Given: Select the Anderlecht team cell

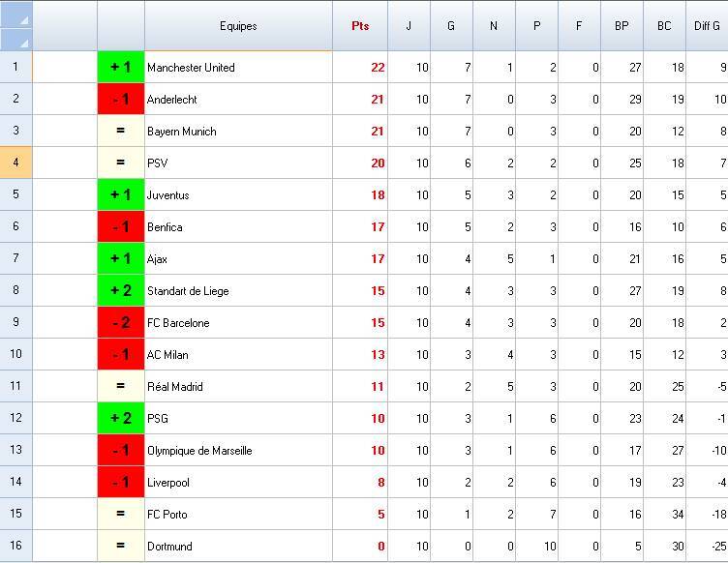Looking at the screenshot, I should pyautogui.click(x=238, y=100).
